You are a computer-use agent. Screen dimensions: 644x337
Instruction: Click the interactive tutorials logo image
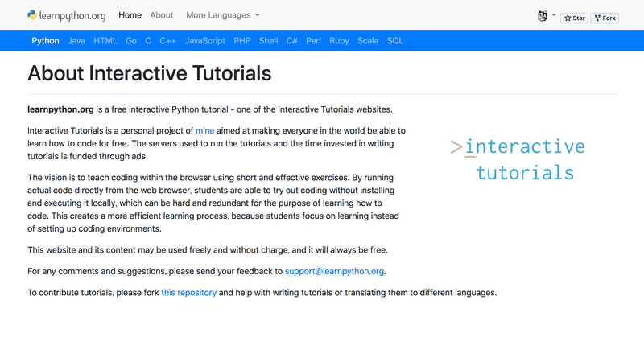(518, 160)
